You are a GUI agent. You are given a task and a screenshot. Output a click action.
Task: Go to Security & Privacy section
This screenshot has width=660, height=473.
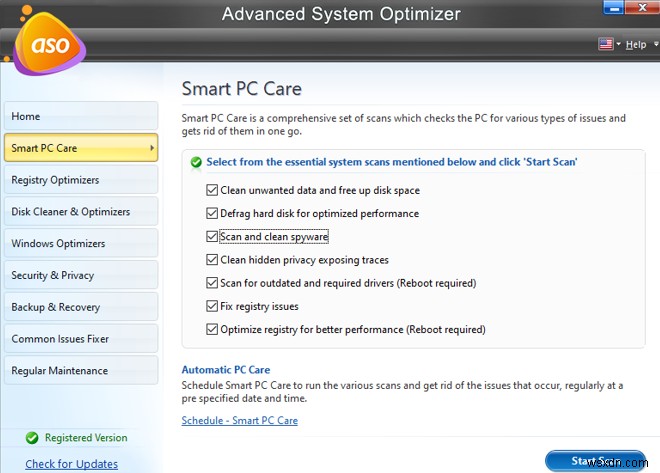79,275
